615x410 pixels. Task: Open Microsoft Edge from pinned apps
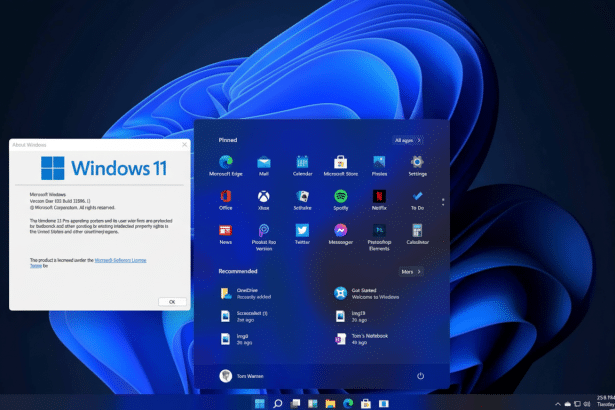coord(226,166)
